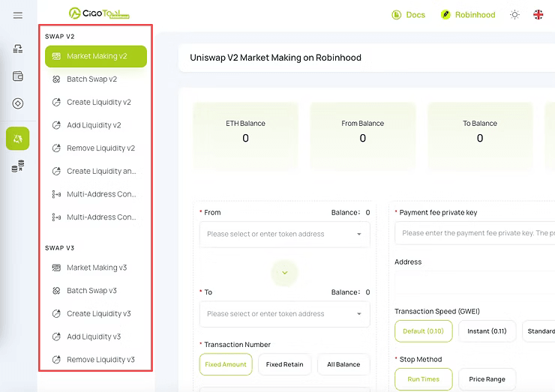555x392 pixels.
Task: Change language via UK flag icon
Action: pyautogui.click(x=538, y=15)
